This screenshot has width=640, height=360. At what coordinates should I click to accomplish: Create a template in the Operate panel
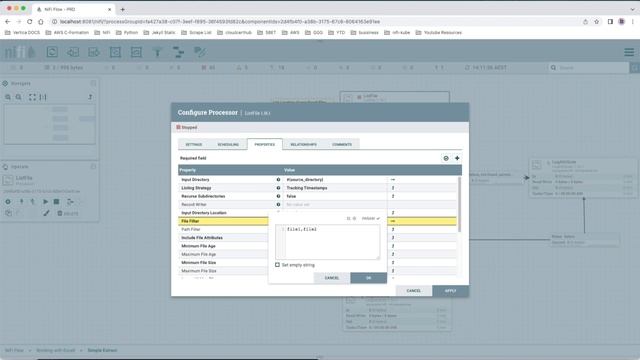coord(70,202)
